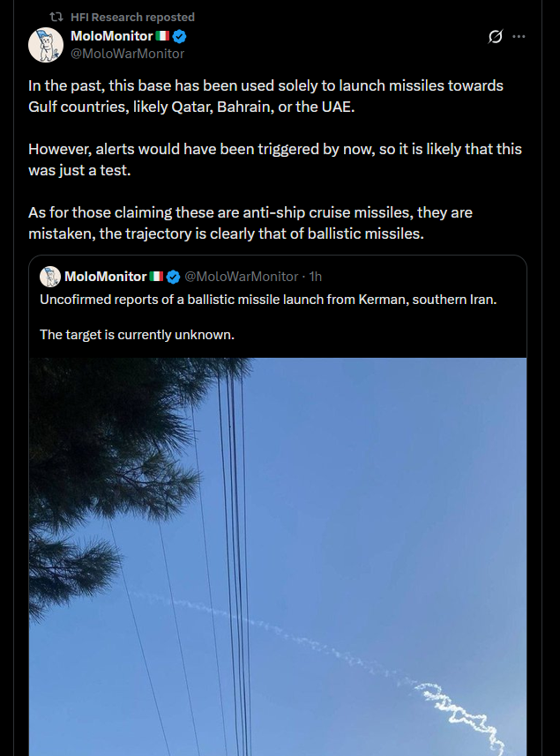This screenshot has width=560, height=756.
Task: Open the MoloMonitor display name on the main tweet
Action: 112,36
